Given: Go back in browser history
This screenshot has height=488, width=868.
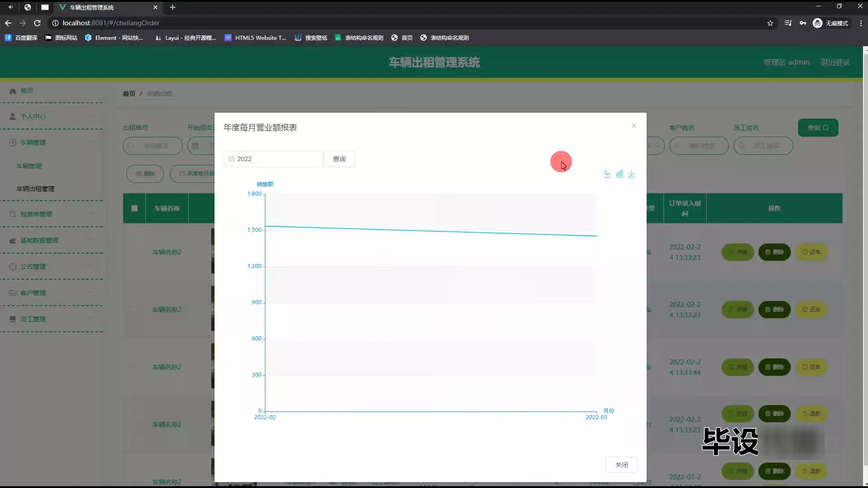Looking at the screenshot, I should [8, 23].
